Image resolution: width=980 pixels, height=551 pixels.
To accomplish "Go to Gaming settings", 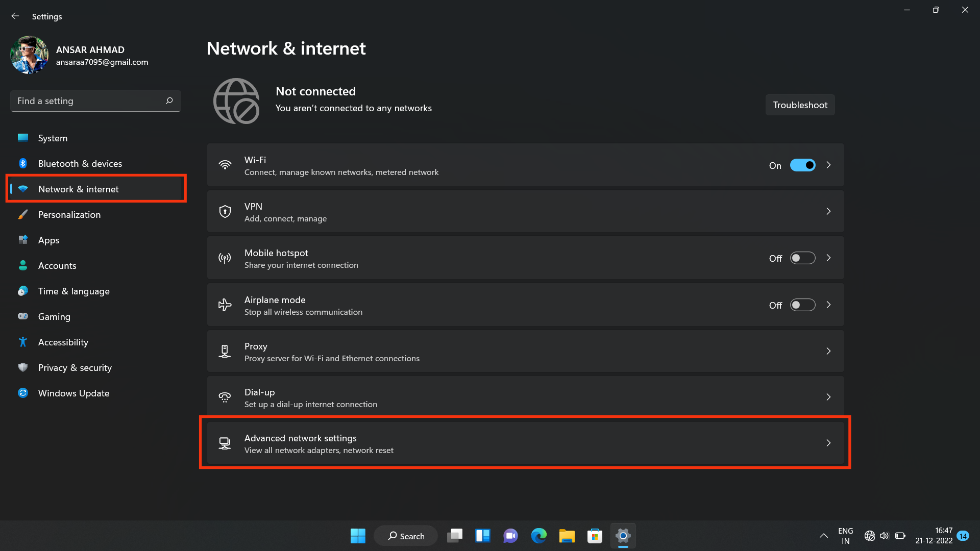I will pyautogui.click(x=96, y=317).
